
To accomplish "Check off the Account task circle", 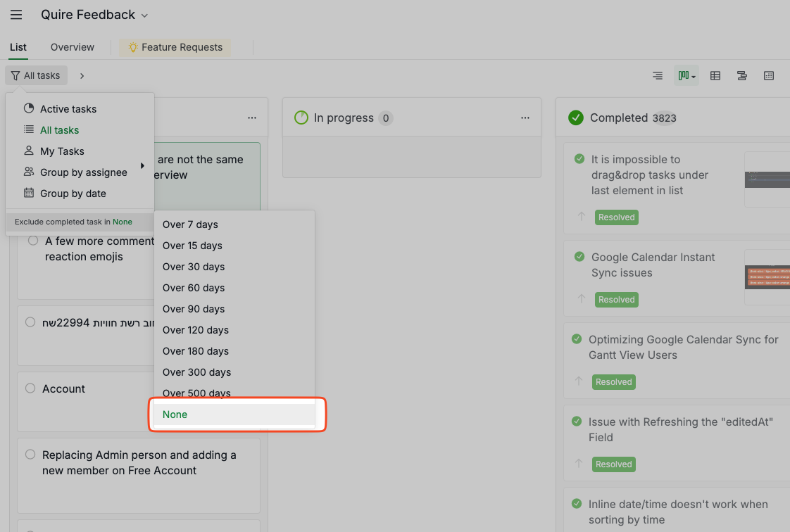I will point(30,388).
